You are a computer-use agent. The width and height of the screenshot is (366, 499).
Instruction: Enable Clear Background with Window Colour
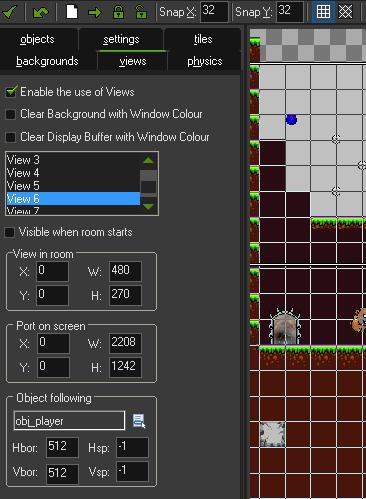click(x=11, y=114)
